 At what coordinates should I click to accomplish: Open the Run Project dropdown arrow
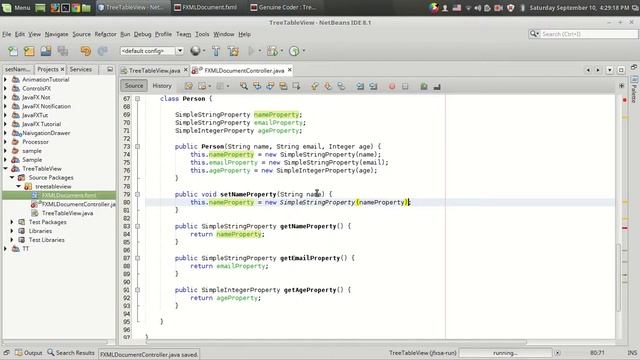tap(260, 51)
